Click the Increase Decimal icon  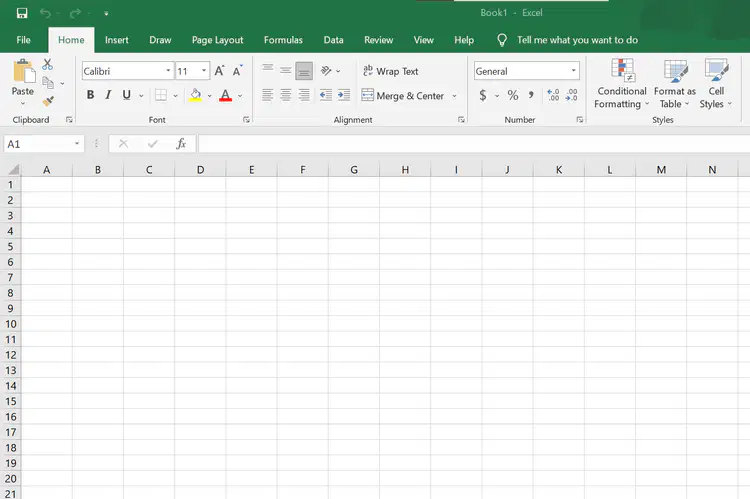(553, 95)
